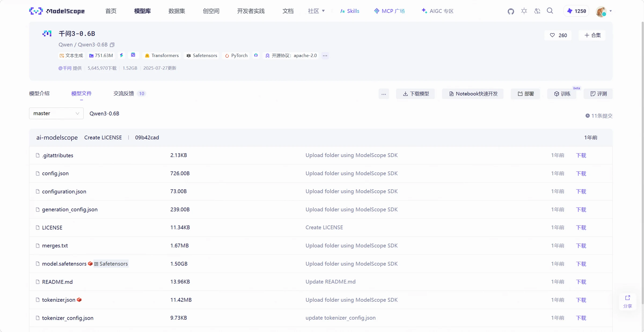Click the red LFS cube icon beside tokenizer.json
Viewport: 644px width, 332px height.
[79, 300]
